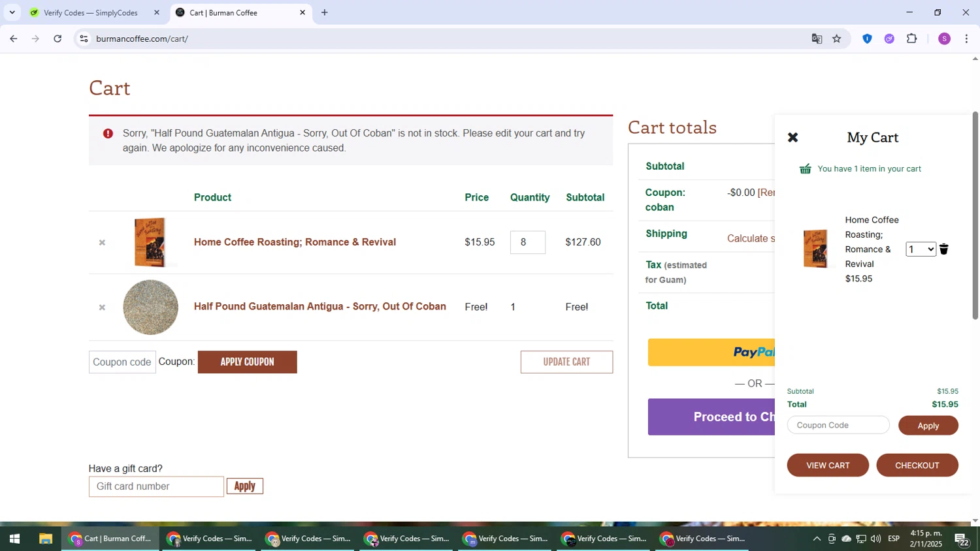Focus the Gift card number field
Viewport: 980px width, 551px height.
(x=156, y=486)
